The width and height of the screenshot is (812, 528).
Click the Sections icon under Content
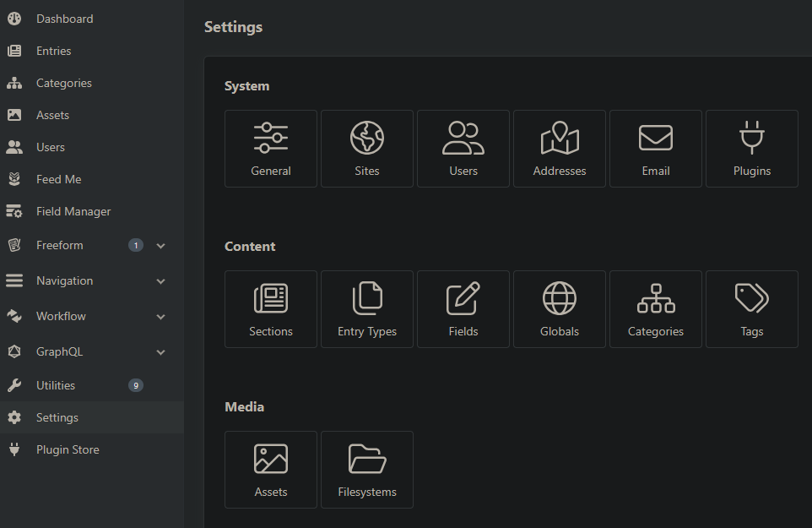coord(270,297)
